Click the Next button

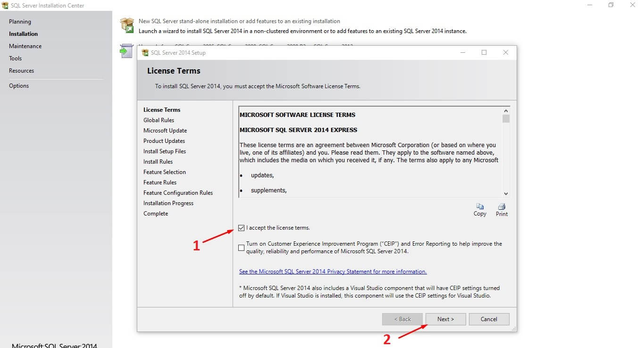(x=445, y=319)
